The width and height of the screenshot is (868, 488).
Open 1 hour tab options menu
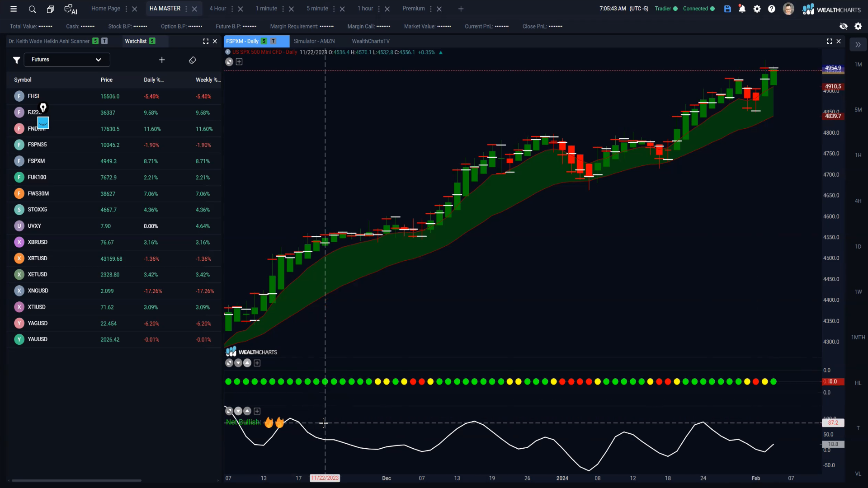pyautogui.click(x=379, y=9)
